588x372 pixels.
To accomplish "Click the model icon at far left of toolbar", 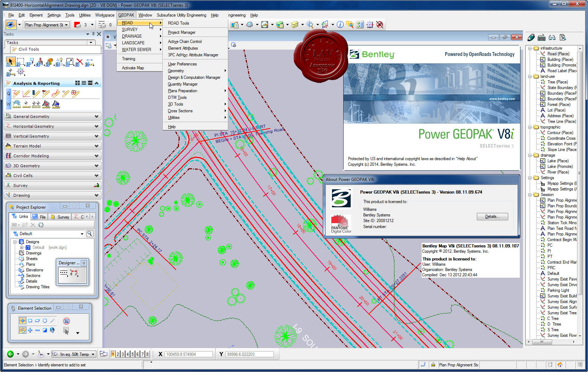I will tap(11, 25).
